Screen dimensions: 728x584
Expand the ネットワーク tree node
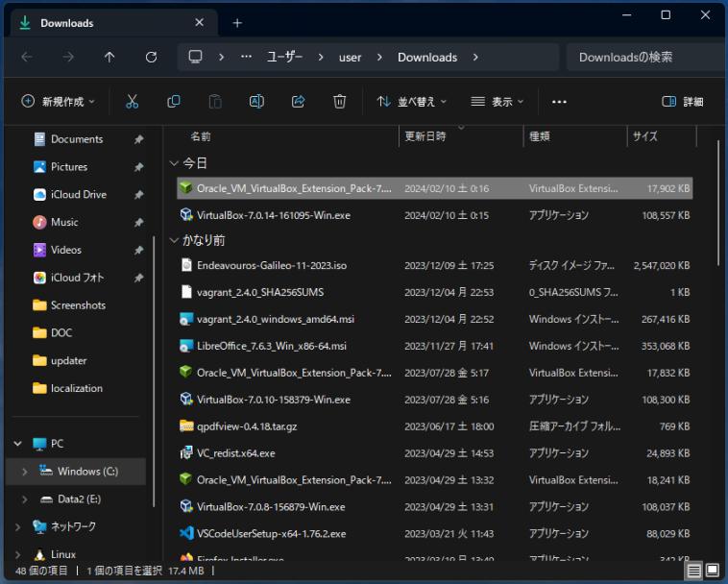[17, 527]
